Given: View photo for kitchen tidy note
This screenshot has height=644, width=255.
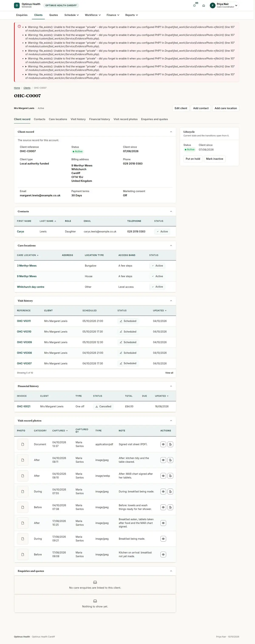Looking at the screenshot, I should click(x=163, y=460).
